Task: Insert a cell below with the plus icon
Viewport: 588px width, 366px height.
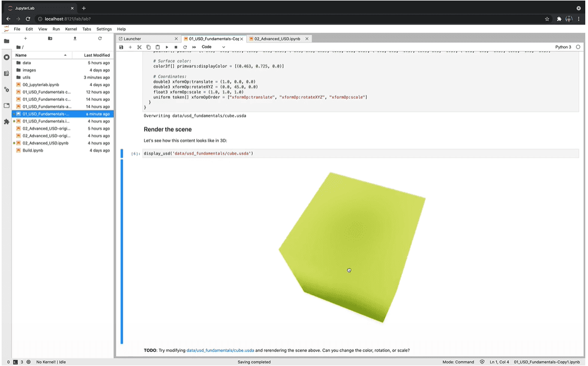Action: pyautogui.click(x=130, y=47)
